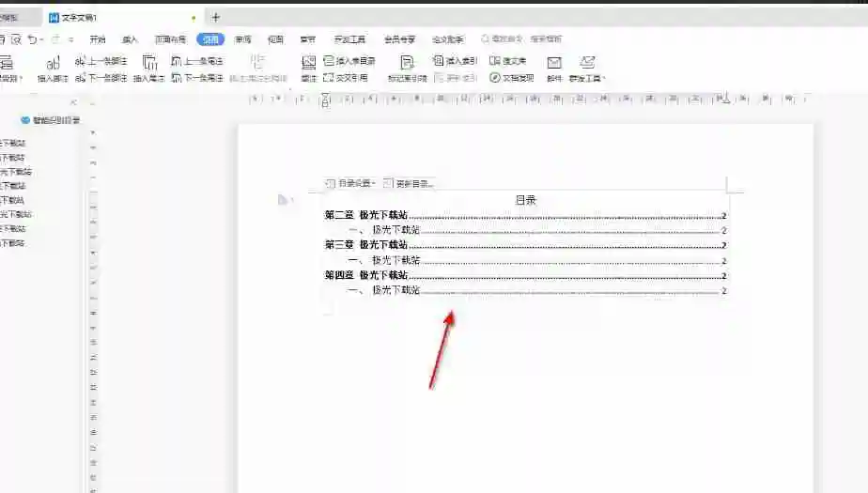Insert table of figures (插入表目录)

[x=349, y=61]
